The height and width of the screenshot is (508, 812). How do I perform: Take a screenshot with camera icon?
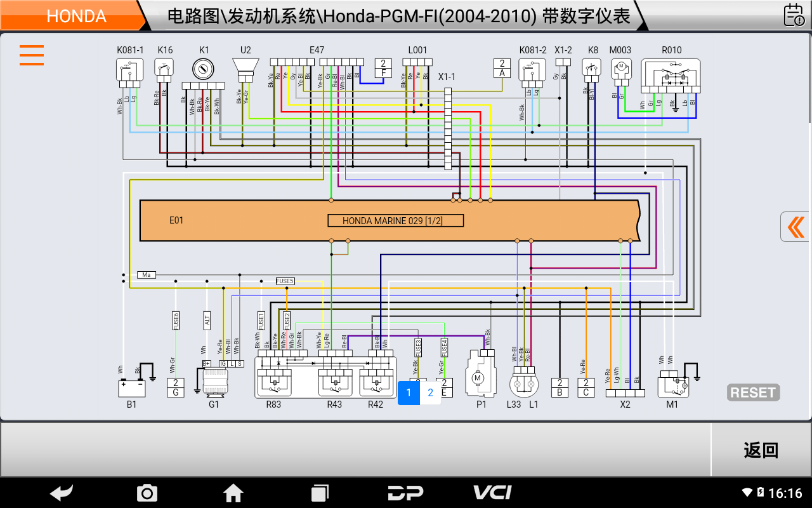[x=147, y=492]
